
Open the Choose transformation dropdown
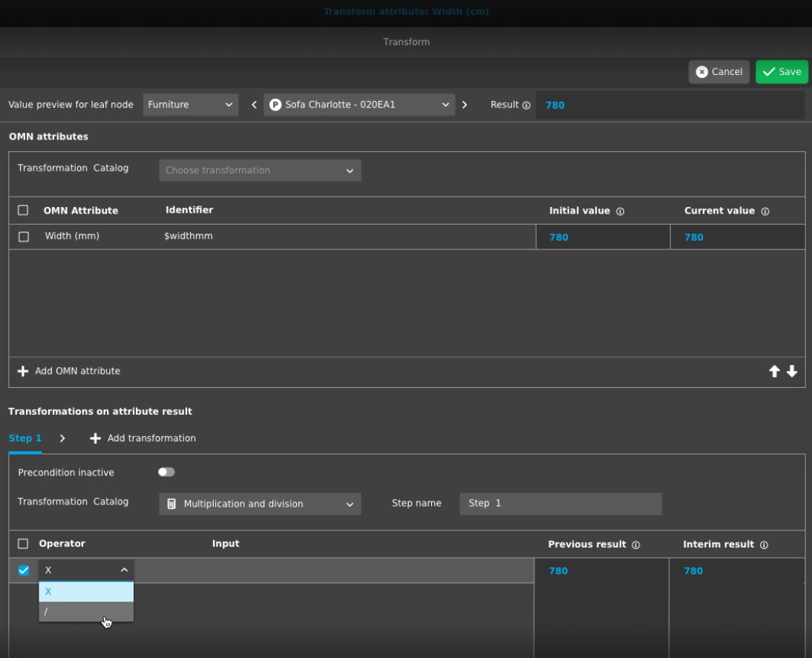pyautogui.click(x=260, y=171)
